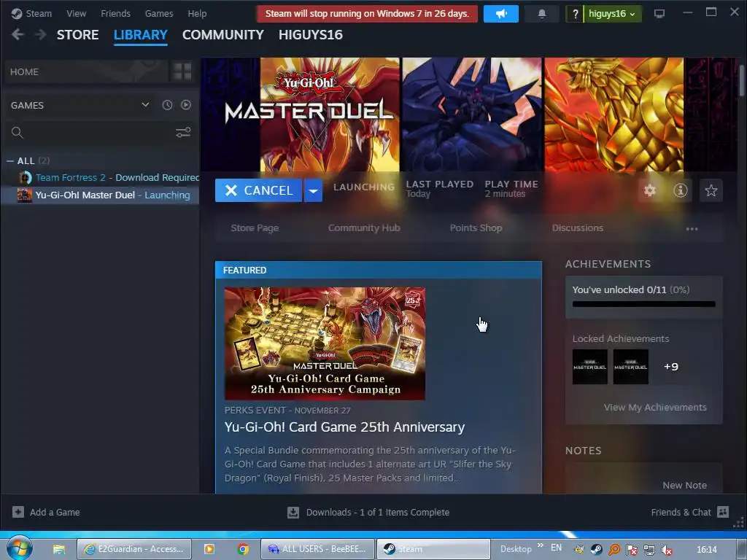Click the HOME button in sidebar
Viewport: 747px width, 560px height.
[x=87, y=71]
